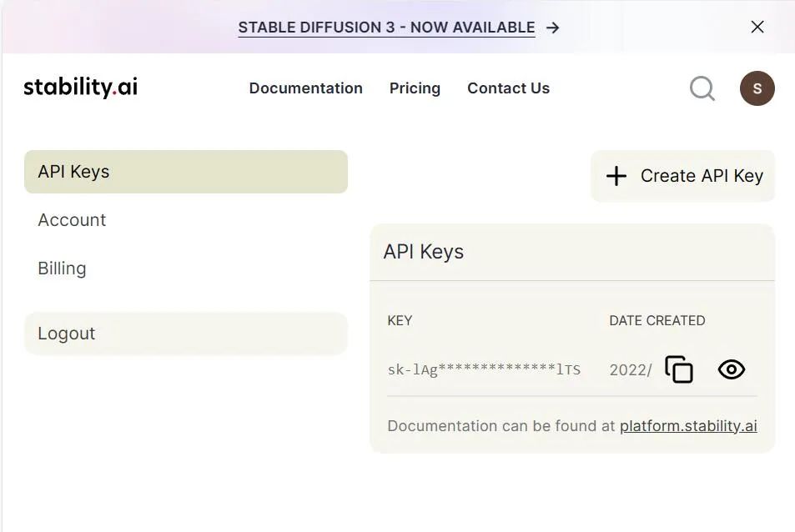Select API Keys in the sidebar
This screenshot has width=795, height=532.
point(185,172)
